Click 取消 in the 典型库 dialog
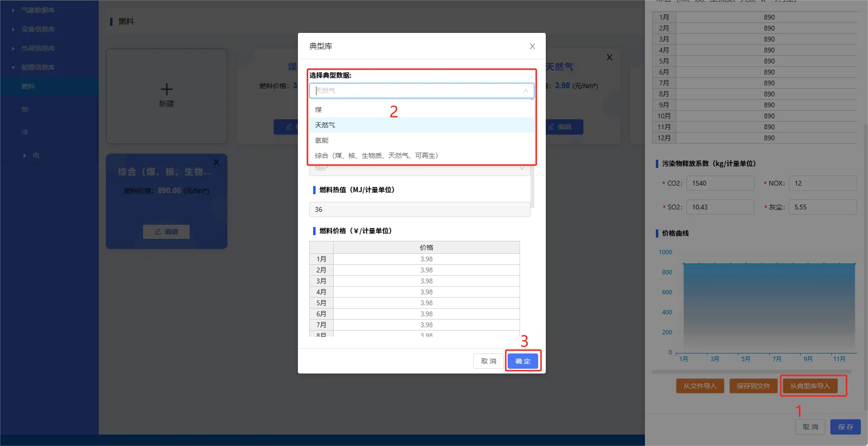This screenshot has height=446, width=868. (489, 361)
